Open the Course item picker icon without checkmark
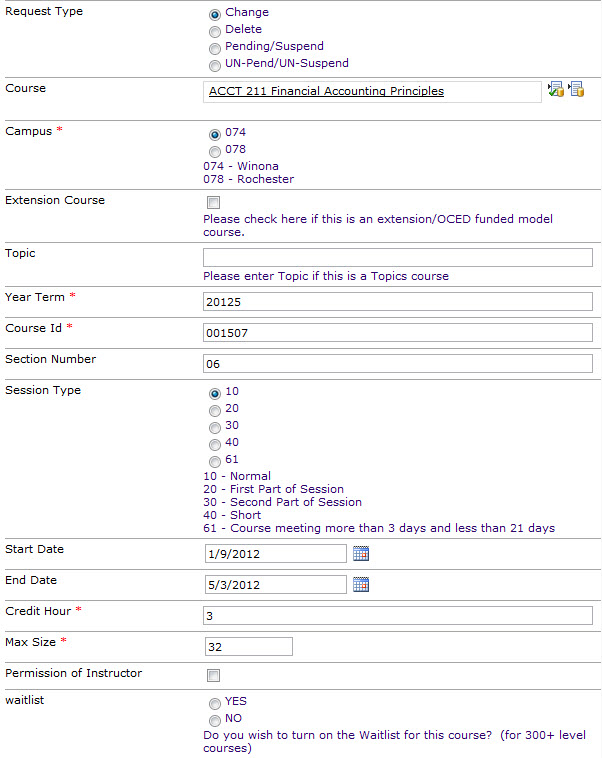Screen dimensions: 602x758 [576, 89]
